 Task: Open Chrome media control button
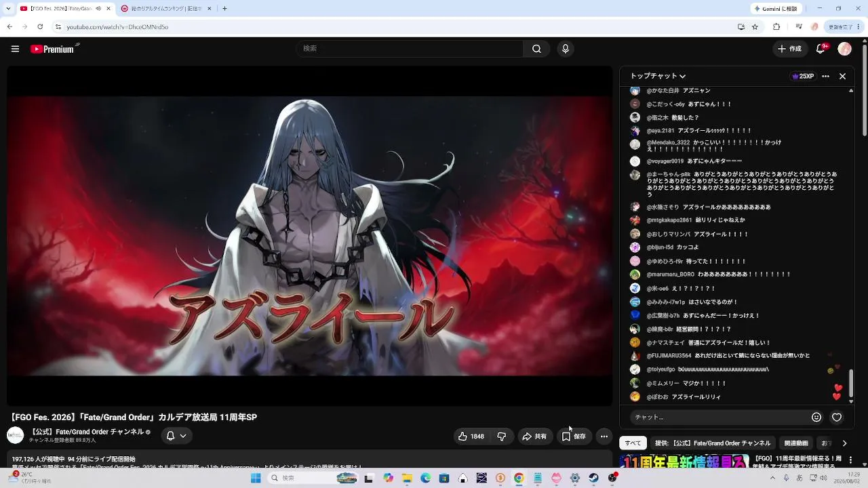pyautogui.click(x=797, y=26)
